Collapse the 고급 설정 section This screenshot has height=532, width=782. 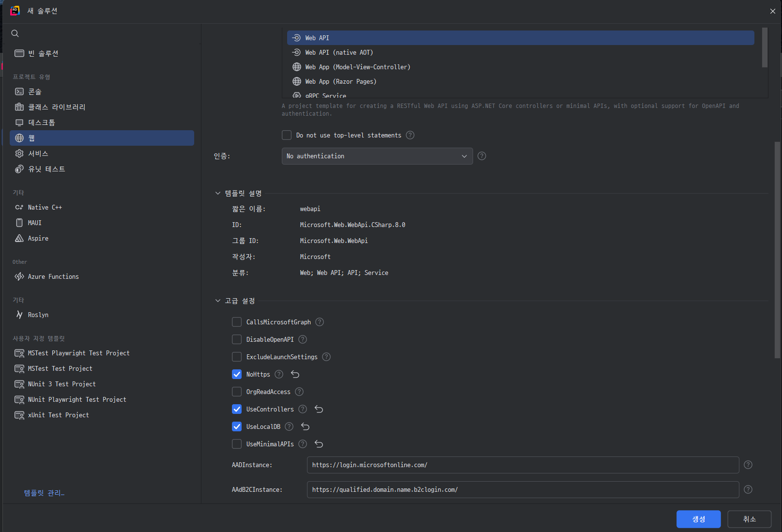(x=218, y=301)
